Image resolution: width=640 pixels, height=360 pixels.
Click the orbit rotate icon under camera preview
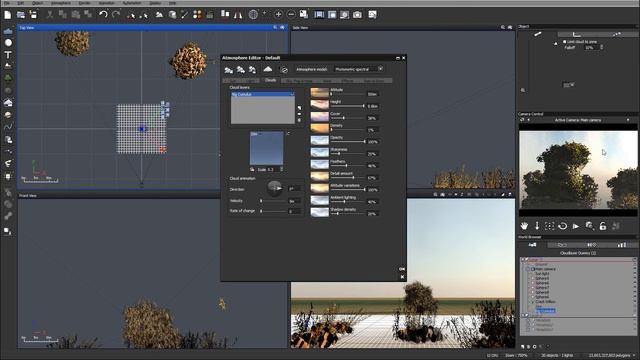562,226
